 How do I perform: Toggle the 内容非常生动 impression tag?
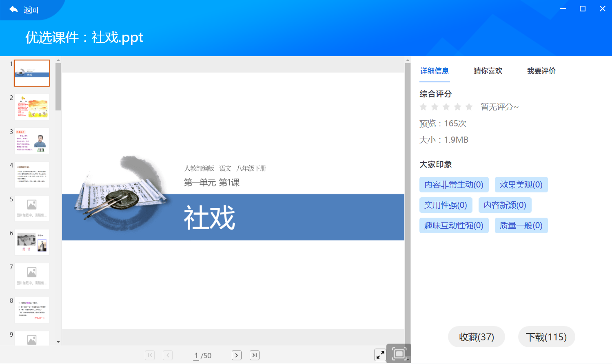click(454, 185)
